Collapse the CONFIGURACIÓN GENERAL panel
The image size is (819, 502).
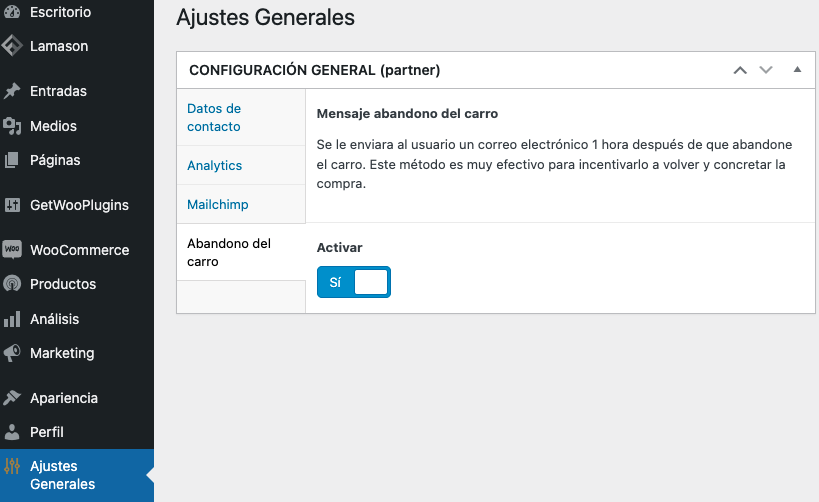[797, 70]
